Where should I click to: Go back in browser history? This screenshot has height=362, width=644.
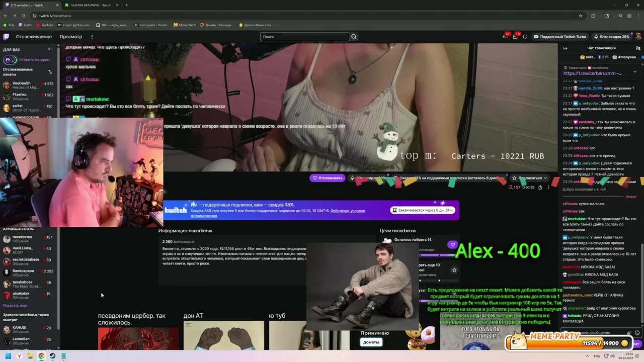(6, 16)
